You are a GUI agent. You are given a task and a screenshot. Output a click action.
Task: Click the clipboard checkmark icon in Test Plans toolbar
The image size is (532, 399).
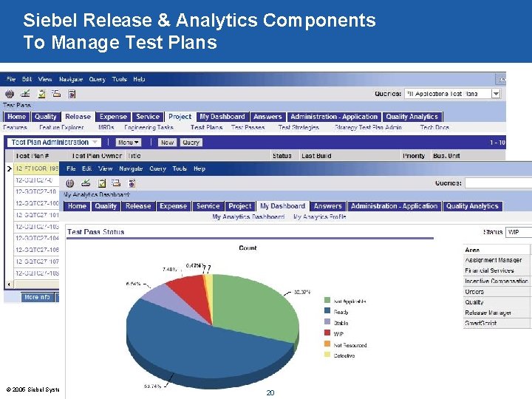pos(41,94)
